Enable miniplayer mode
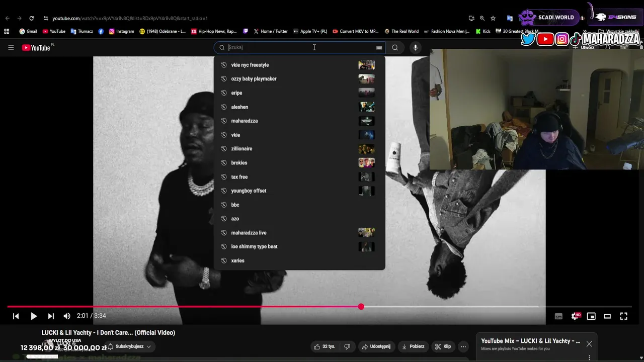The height and width of the screenshot is (362, 644). click(x=591, y=316)
